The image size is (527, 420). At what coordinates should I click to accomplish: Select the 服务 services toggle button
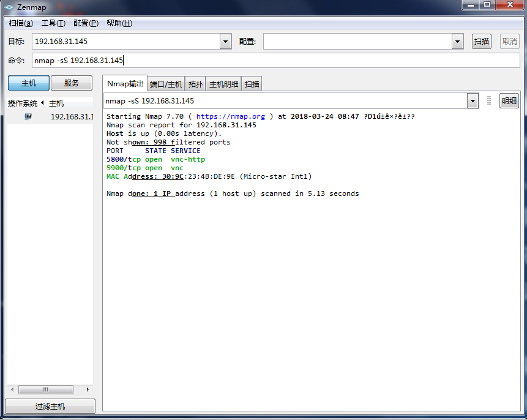pyautogui.click(x=71, y=83)
